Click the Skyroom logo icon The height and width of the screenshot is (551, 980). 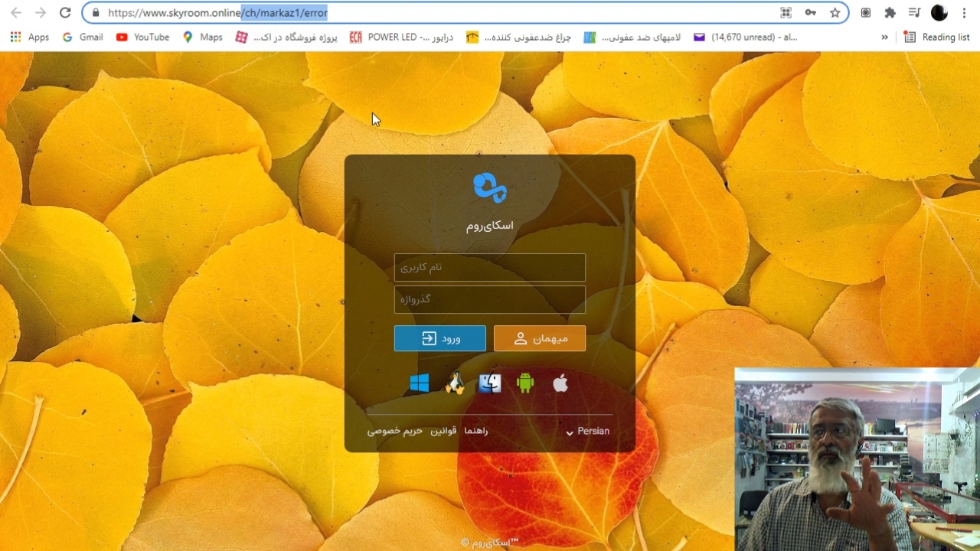click(x=490, y=187)
